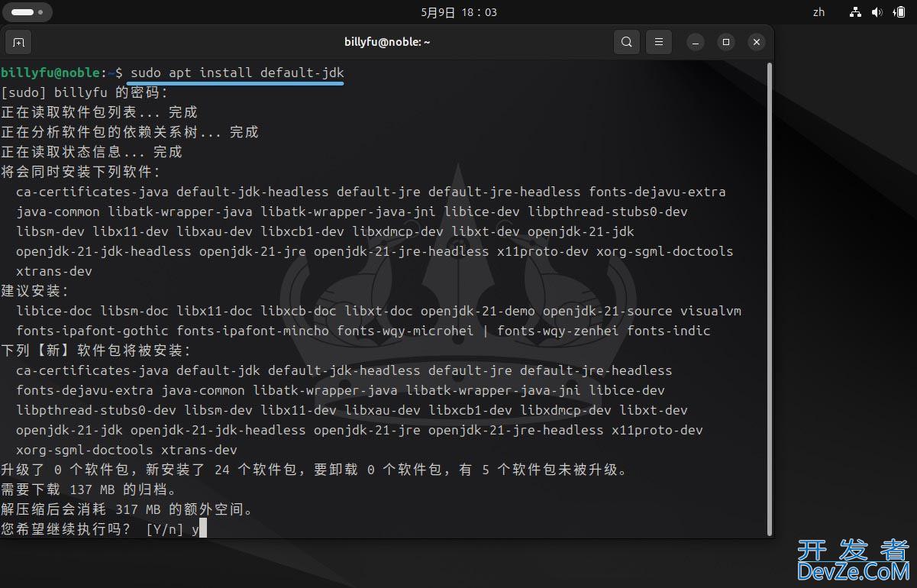917x588 pixels.
Task: Click the line 正在读取状态信息... 完成
Action: [x=92, y=152]
